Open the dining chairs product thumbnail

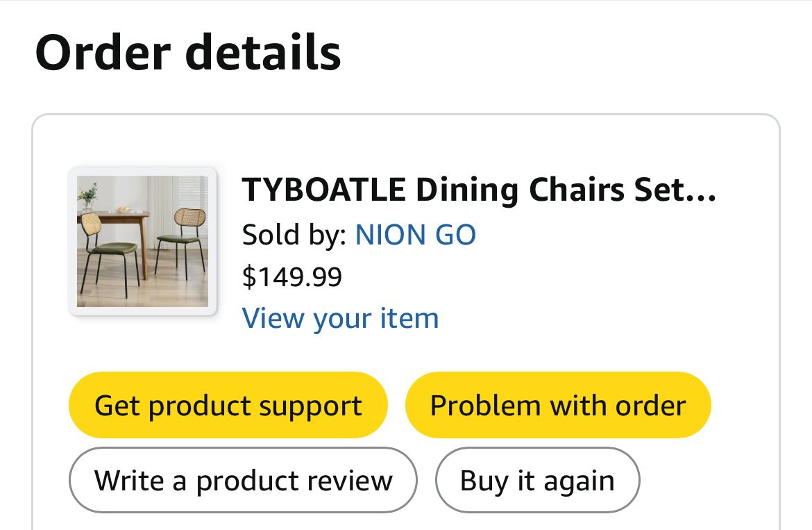point(142,241)
